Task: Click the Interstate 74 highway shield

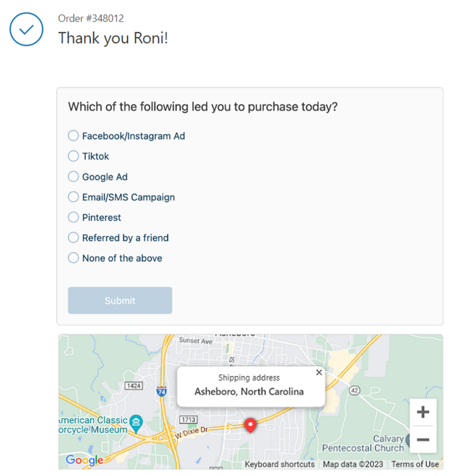Action: tap(162, 391)
